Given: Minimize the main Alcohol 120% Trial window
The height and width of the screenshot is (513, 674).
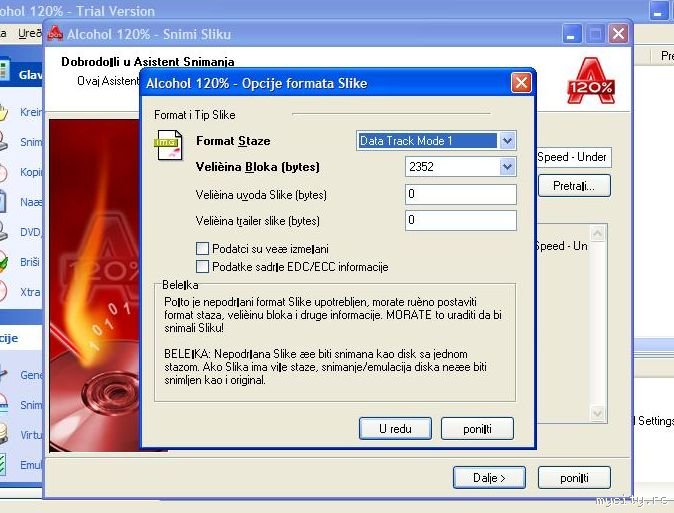Looking at the screenshot, I should [658, 11].
